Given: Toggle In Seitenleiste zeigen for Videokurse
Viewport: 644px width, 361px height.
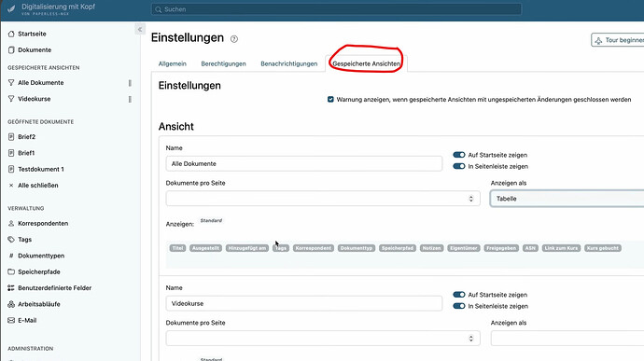Looking at the screenshot, I should coord(459,306).
